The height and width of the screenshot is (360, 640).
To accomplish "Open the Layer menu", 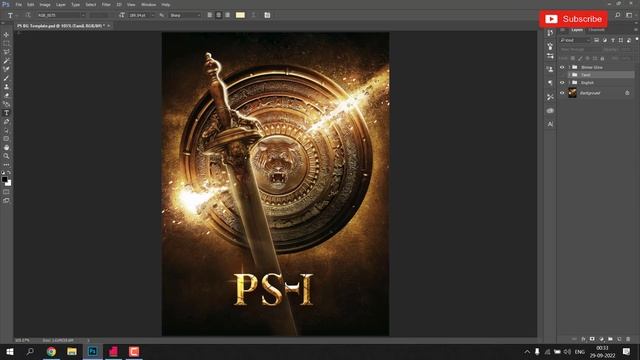I will pyautogui.click(x=61, y=4).
